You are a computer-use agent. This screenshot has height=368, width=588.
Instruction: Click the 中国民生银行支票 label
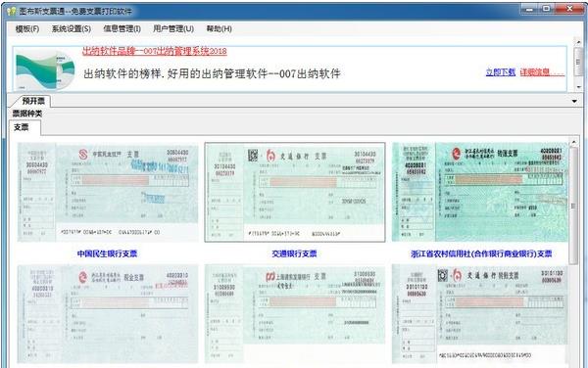pyautogui.click(x=107, y=253)
